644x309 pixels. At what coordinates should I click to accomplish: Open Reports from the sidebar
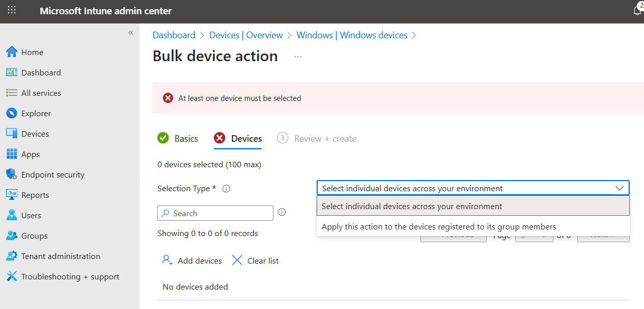(35, 195)
